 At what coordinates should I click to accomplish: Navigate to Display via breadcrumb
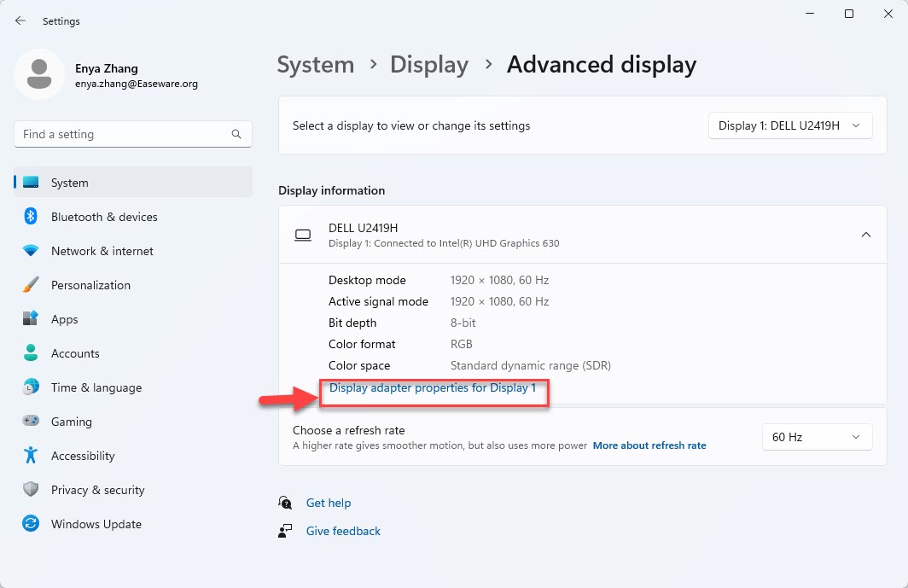pos(429,64)
